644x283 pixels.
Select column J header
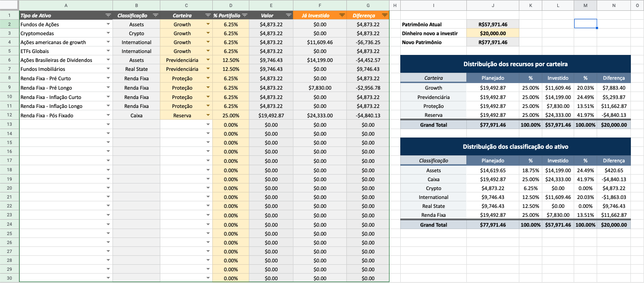pos(493,5)
